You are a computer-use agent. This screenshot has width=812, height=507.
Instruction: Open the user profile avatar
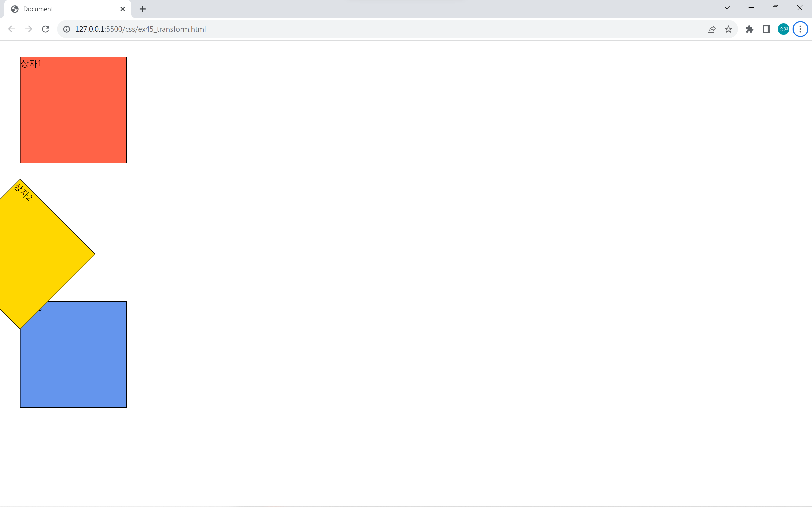(783, 29)
